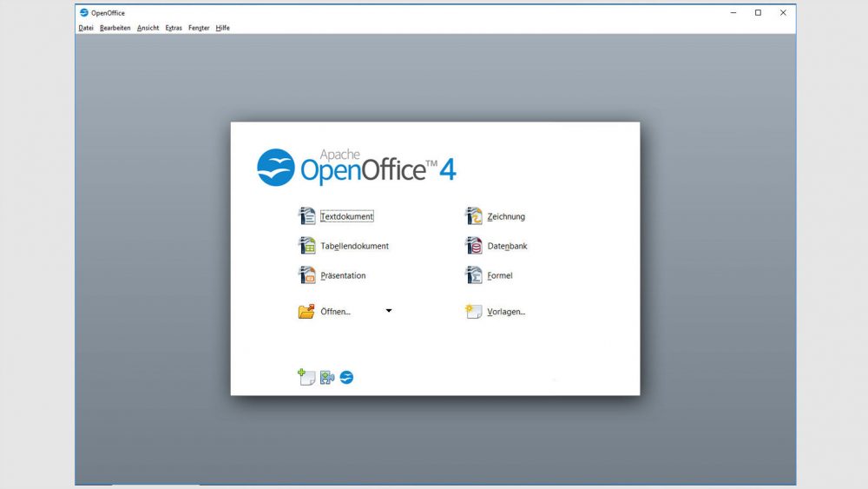
Task: Expand the dropdown arrow beside Öffnen
Action: 389,310
